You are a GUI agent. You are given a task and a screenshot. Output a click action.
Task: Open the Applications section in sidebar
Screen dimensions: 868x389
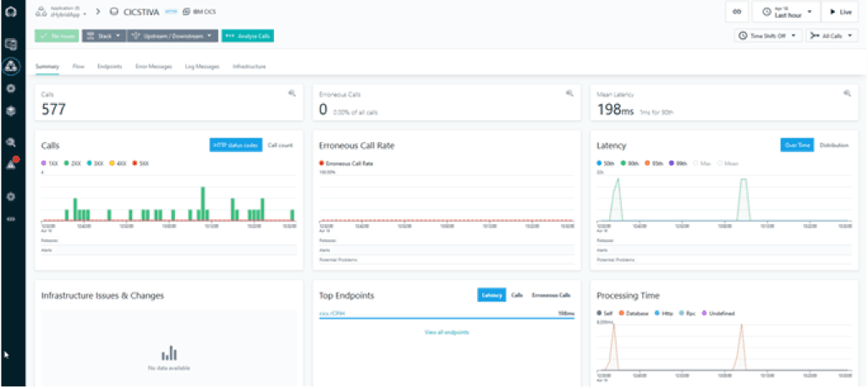tap(11, 65)
